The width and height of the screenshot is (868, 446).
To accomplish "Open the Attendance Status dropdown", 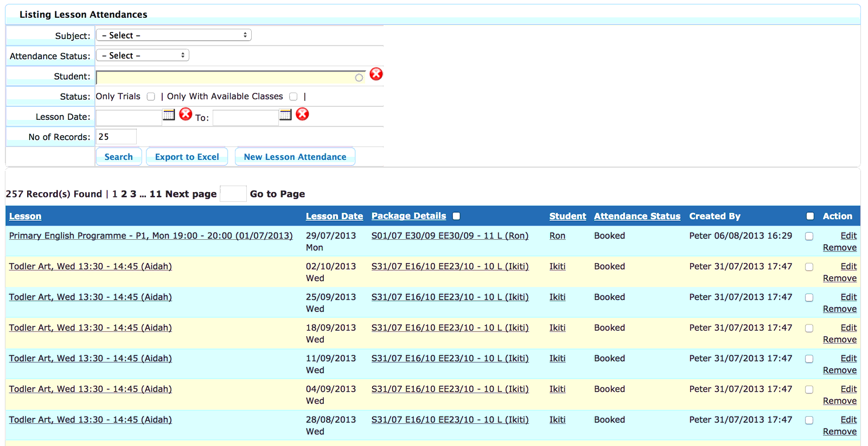I will [143, 55].
